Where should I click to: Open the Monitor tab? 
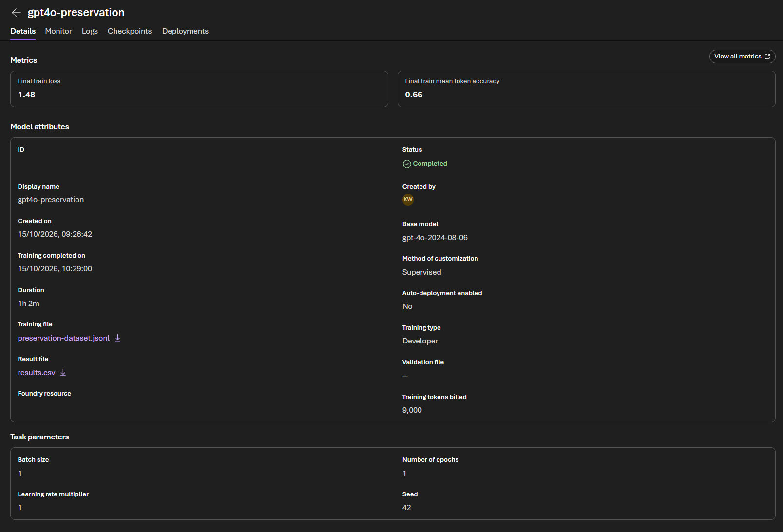pos(58,31)
